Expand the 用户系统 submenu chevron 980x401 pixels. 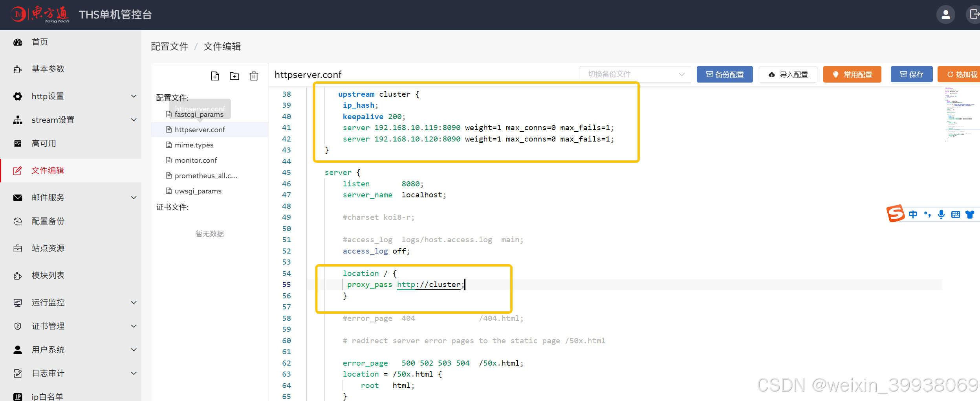134,350
